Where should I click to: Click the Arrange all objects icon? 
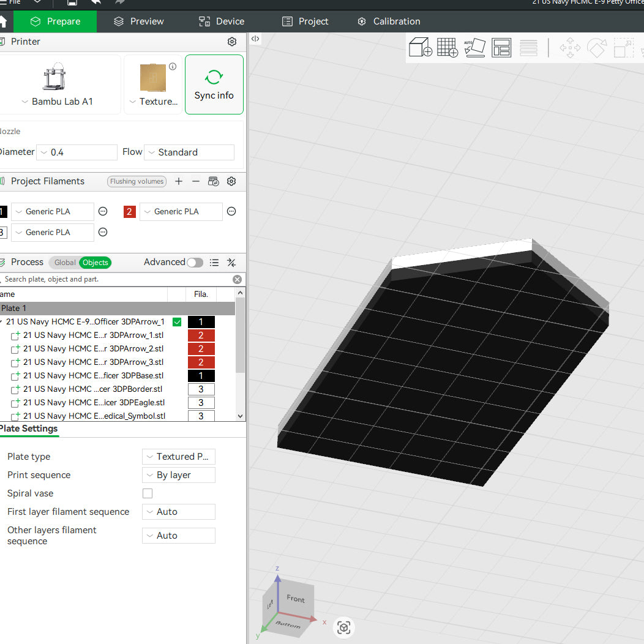(501, 48)
